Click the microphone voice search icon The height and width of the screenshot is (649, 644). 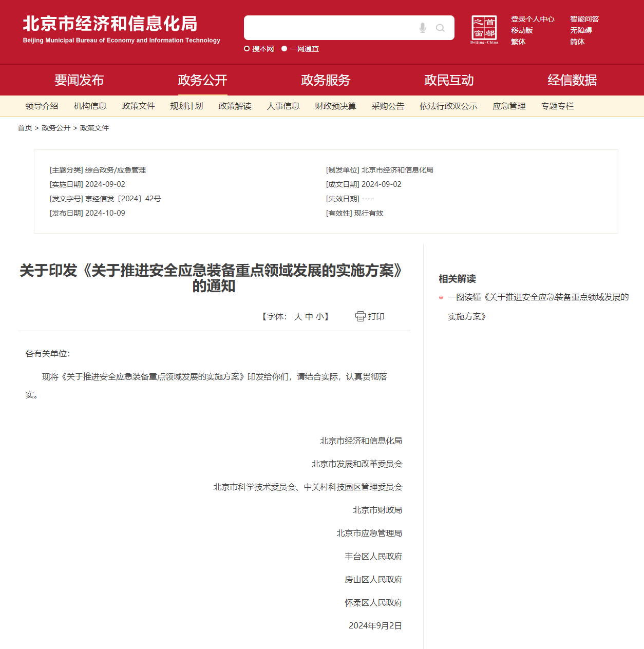(422, 28)
